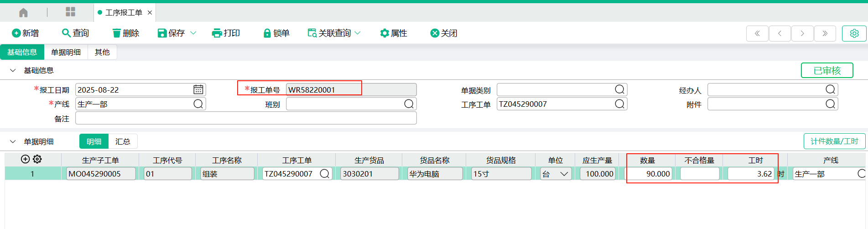The width and height of the screenshot is (868, 229).
Task: Open the 单位 dropdown showing 台
Action: tap(564, 174)
